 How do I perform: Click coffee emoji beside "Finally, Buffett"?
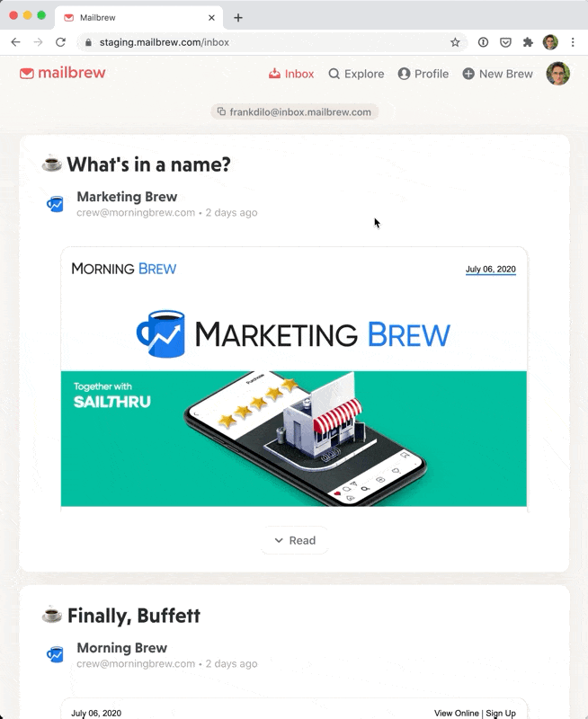[x=52, y=615]
